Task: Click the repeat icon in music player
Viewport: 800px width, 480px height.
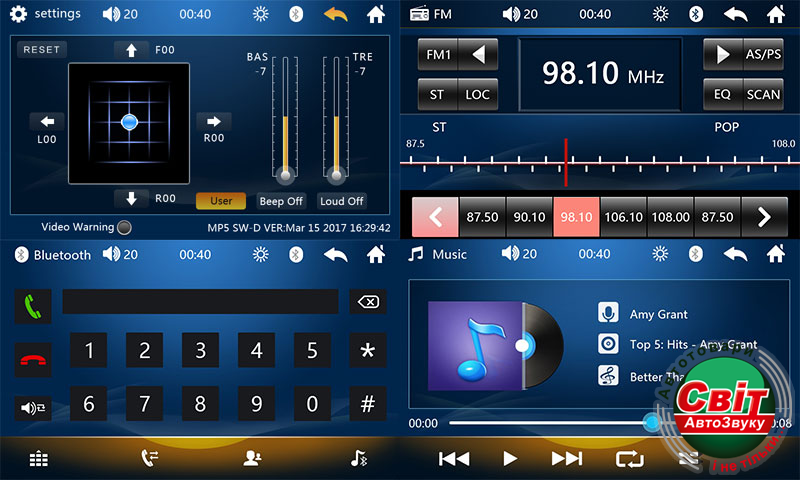Action: (630, 458)
